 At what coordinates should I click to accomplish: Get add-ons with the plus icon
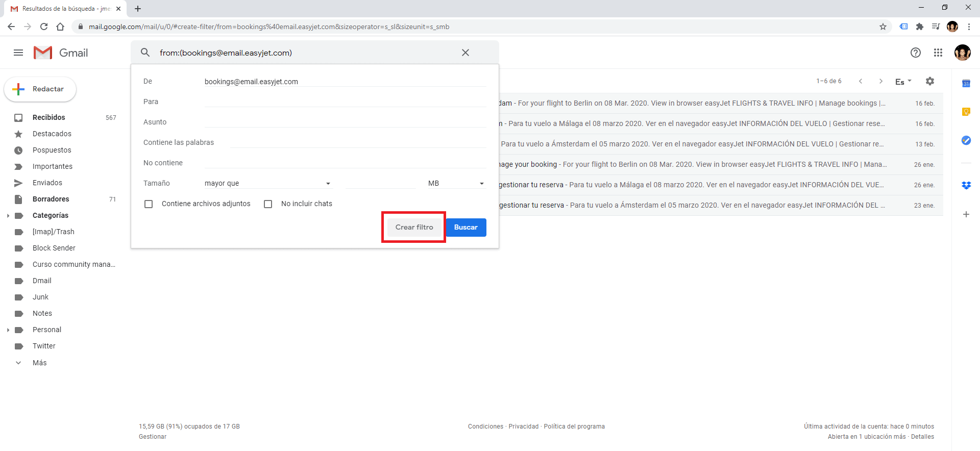click(x=966, y=214)
